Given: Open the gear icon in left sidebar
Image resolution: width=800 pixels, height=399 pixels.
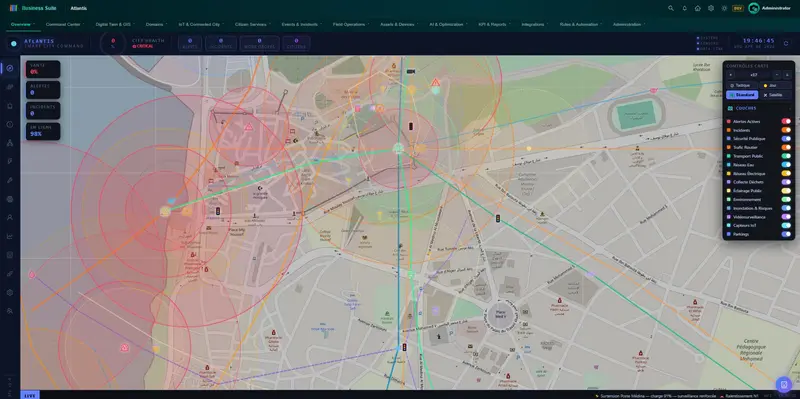Looking at the screenshot, I should tap(10, 292).
